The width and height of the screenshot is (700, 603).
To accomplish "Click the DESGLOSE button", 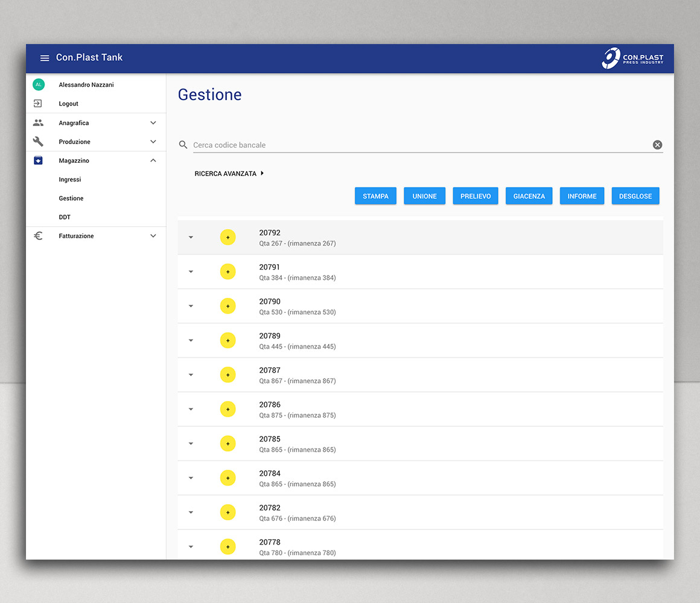I will [x=635, y=196].
